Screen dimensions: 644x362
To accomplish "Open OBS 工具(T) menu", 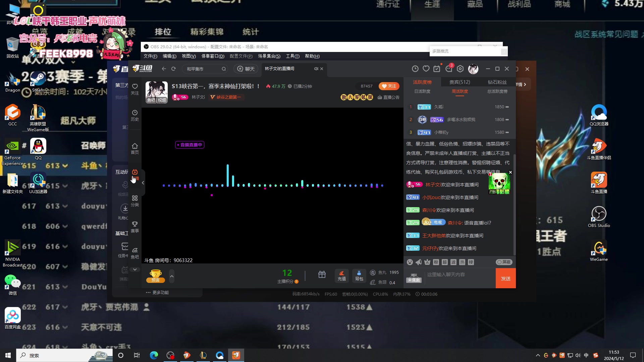I will (292, 56).
